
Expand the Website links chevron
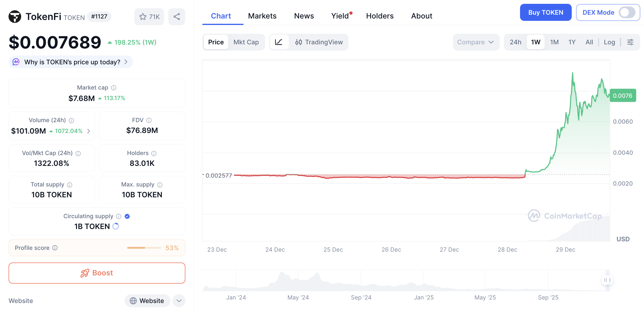pos(179,301)
